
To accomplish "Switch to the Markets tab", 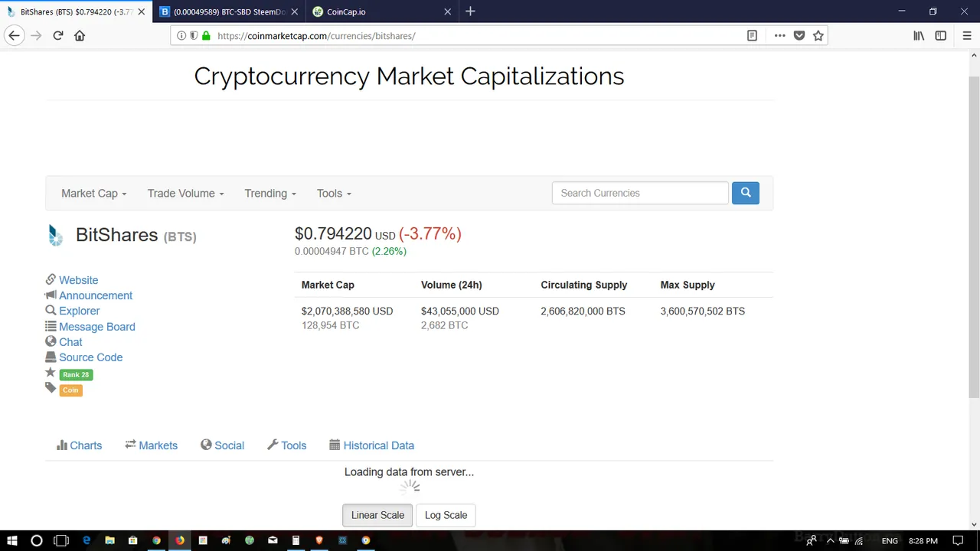I will pyautogui.click(x=151, y=445).
